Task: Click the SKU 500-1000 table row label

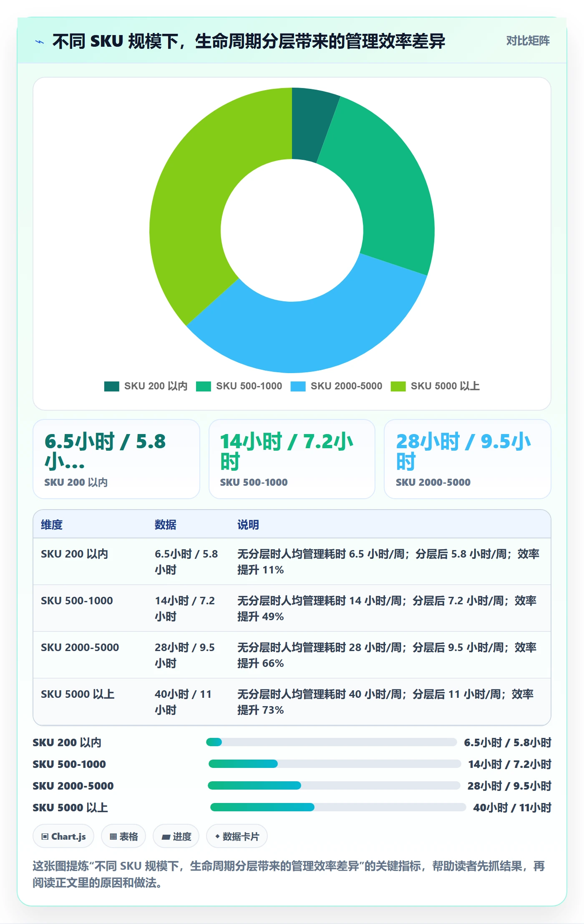Action: pyautogui.click(x=77, y=601)
